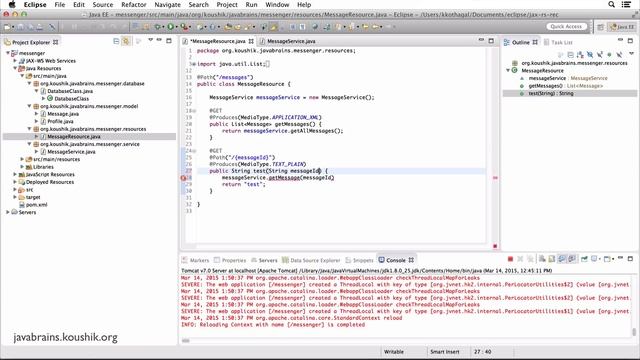This screenshot has height=360, width=640.
Task: Open Eclipse application menu
Action: 35,4
